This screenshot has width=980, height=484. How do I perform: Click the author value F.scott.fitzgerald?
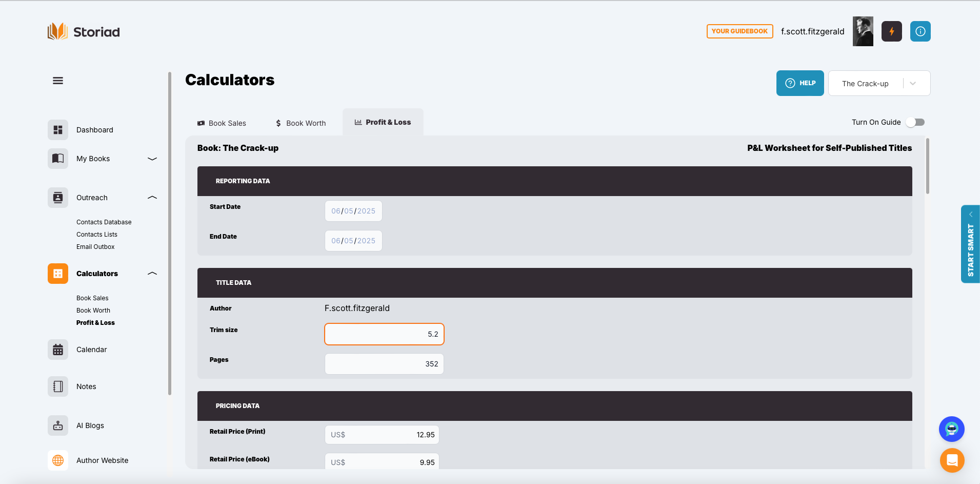357,308
